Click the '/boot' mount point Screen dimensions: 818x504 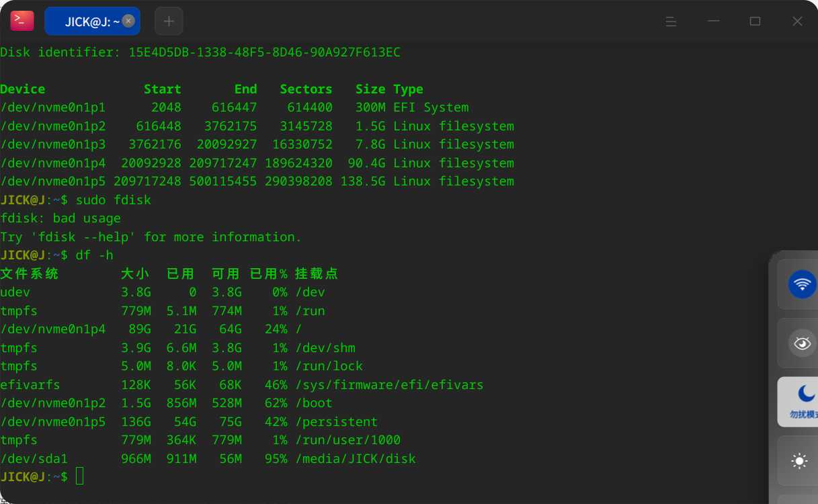[x=313, y=403]
